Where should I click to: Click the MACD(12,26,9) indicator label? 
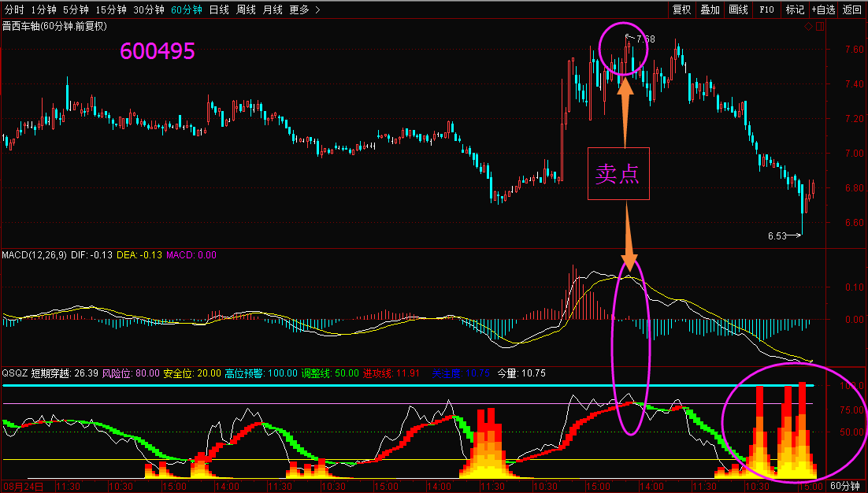35,255
